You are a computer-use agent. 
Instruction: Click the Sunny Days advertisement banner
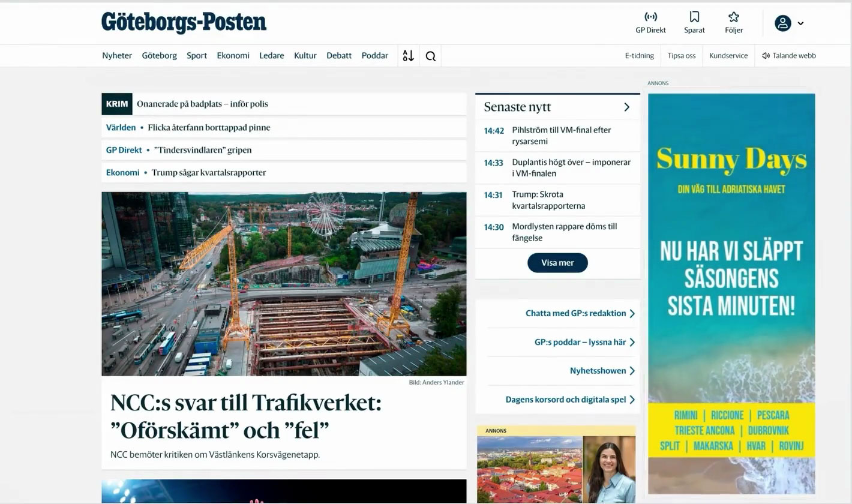(x=731, y=293)
